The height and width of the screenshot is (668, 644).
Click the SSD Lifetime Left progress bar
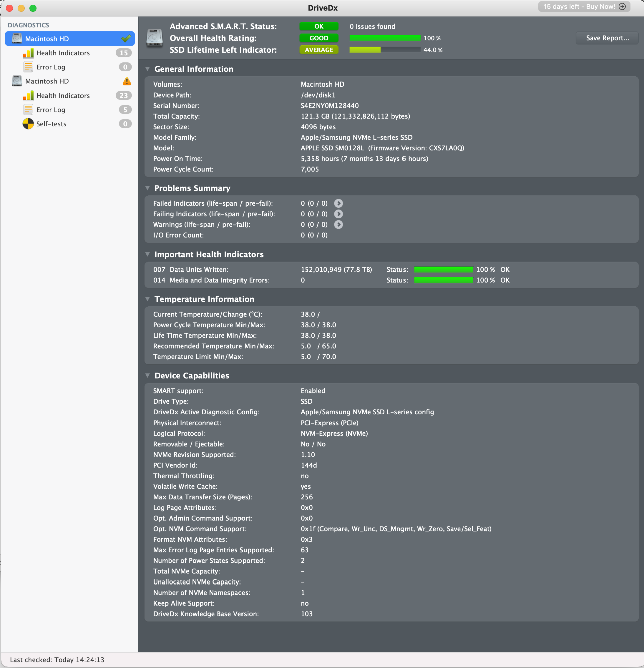pyautogui.click(x=384, y=50)
